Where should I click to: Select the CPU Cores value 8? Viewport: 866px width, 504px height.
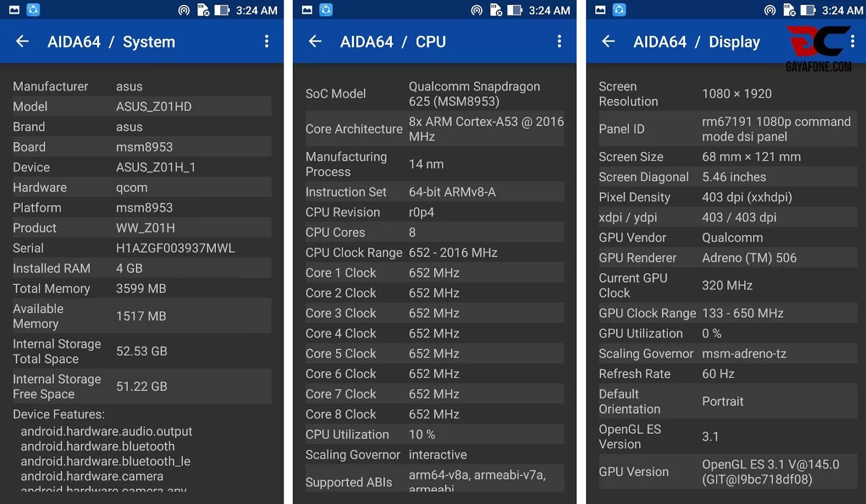pyautogui.click(x=412, y=233)
